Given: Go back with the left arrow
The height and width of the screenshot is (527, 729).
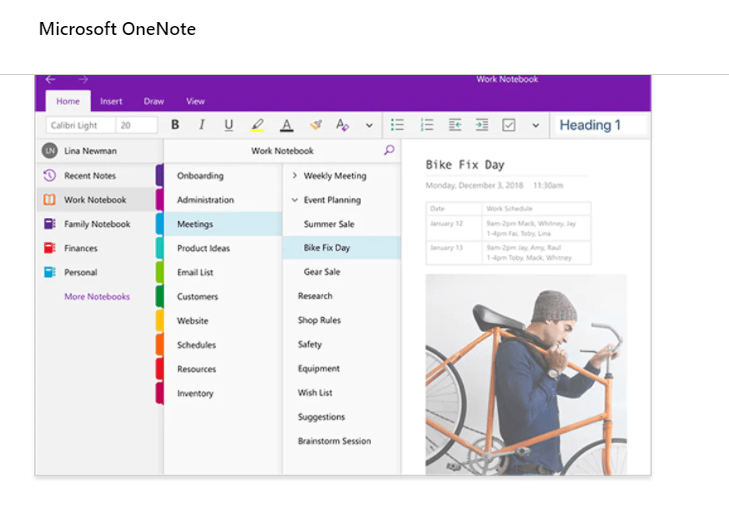Looking at the screenshot, I should 51,79.
